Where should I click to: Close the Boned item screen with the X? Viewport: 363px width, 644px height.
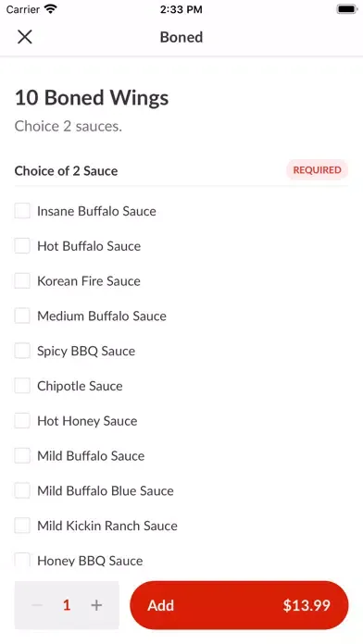[x=25, y=37]
